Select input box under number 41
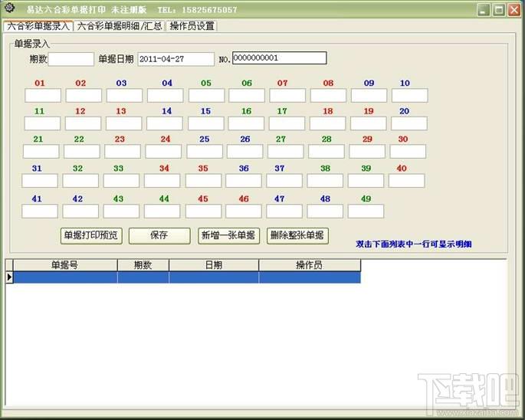The height and width of the screenshot is (420, 525). tap(40, 212)
